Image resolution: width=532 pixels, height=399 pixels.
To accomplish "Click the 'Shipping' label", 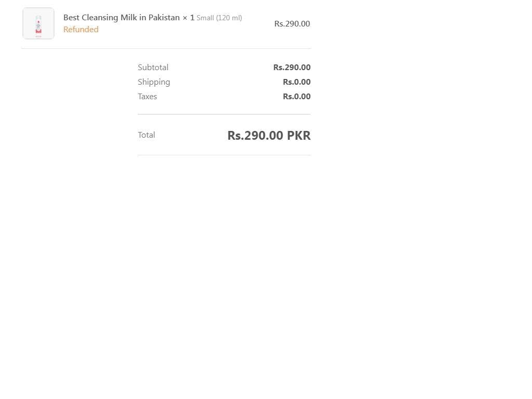I will click(154, 82).
